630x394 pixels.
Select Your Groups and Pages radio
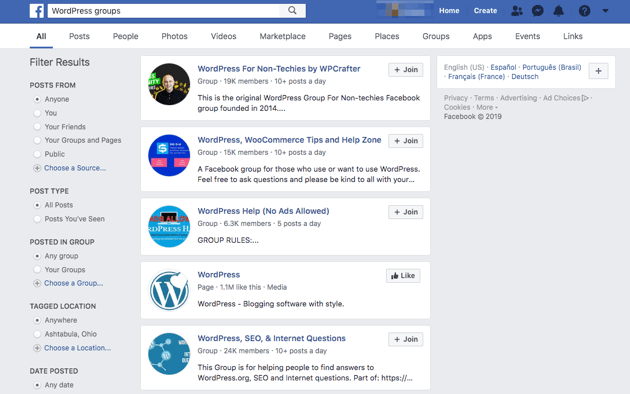tap(37, 140)
